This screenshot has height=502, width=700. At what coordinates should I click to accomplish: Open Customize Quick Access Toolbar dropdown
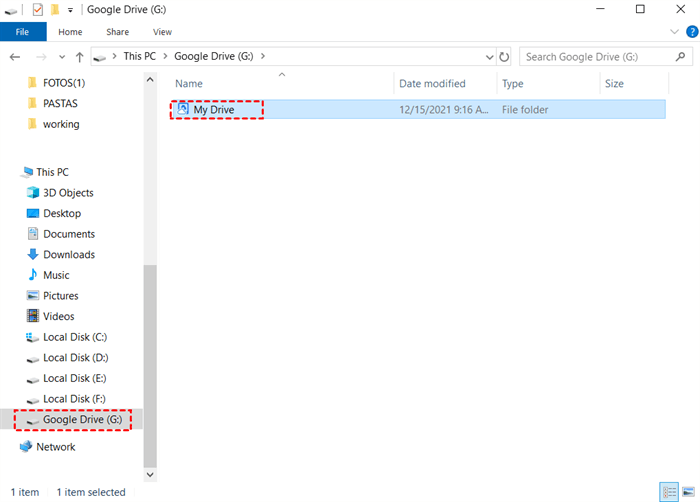pyautogui.click(x=70, y=10)
